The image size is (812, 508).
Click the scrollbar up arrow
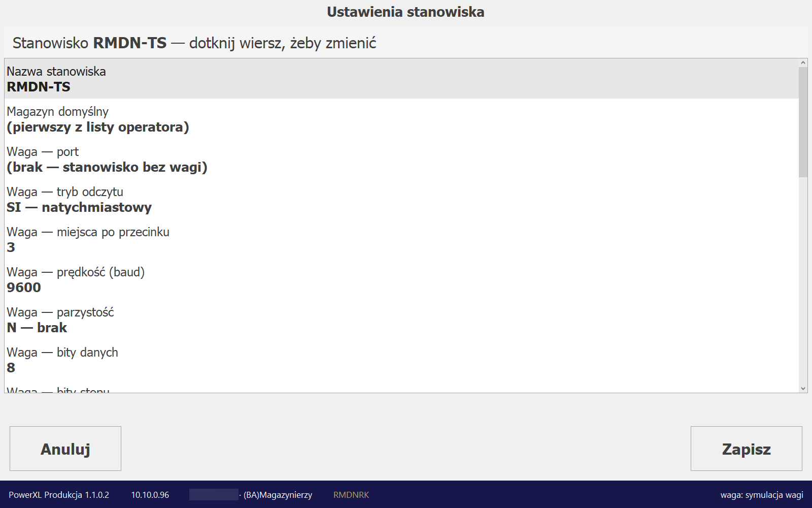pyautogui.click(x=803, y=63)
